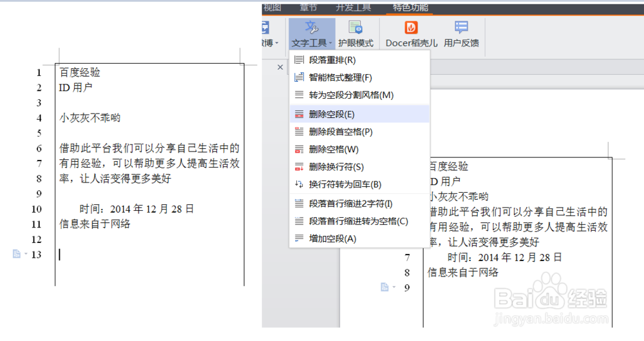This screenshot has height=341, width=644.
Task: Click the 转为空段分割风格 menu icon
Action: (x=299, y=95)
